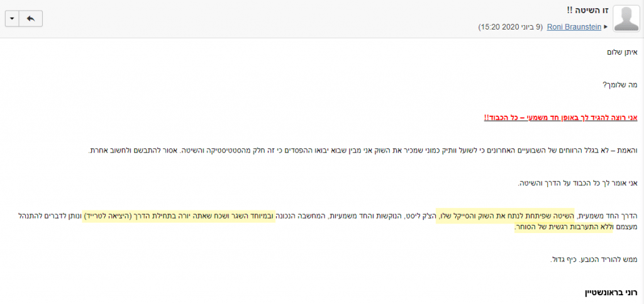Viewport: 644px width, 304px height.
Task: Expand recipient details triangle beside sender name
Action: click(x=606, y=27)
